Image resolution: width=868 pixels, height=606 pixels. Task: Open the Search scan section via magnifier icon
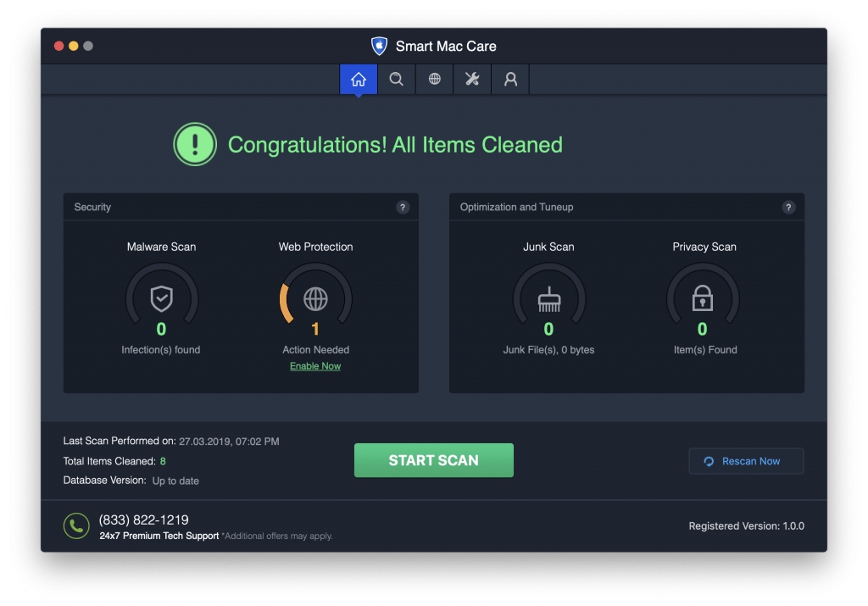click(396, 79)
